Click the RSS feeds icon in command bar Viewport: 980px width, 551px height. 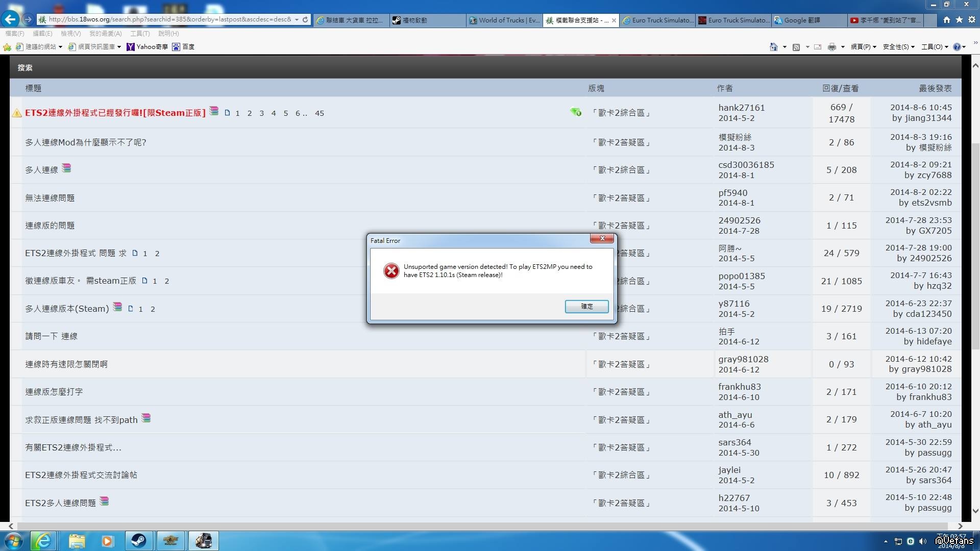click(796, 47)
